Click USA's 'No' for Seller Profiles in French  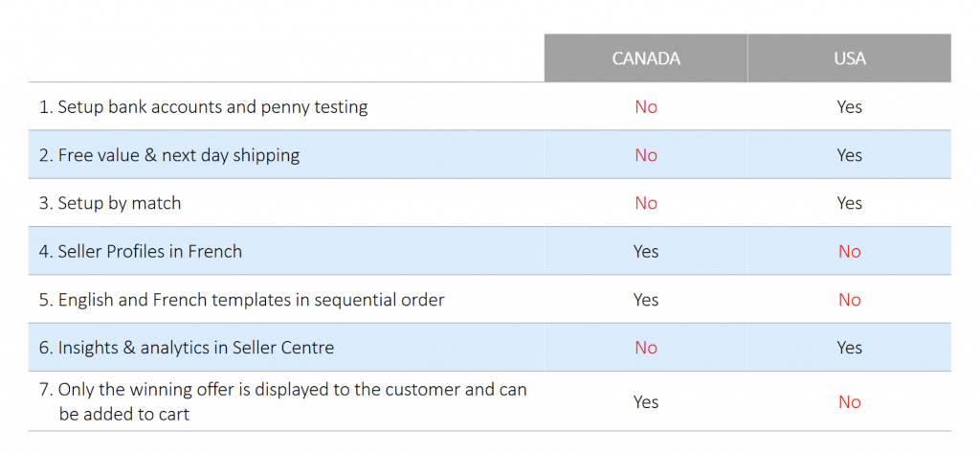tap(849, 252)
